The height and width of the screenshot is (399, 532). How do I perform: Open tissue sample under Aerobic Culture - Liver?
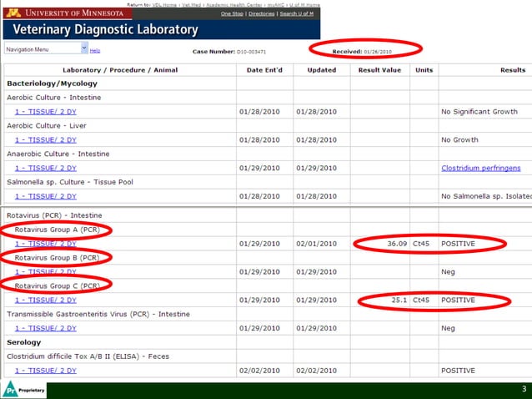(46, 139)
